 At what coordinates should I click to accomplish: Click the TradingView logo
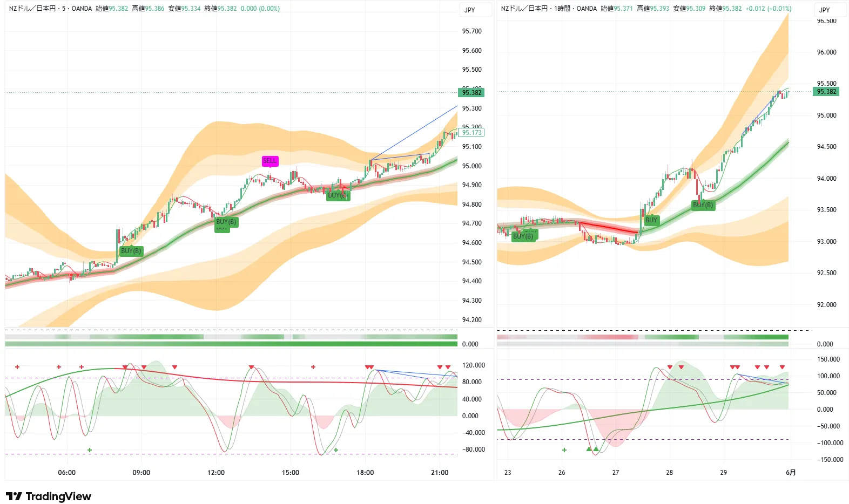coord(49,496)
